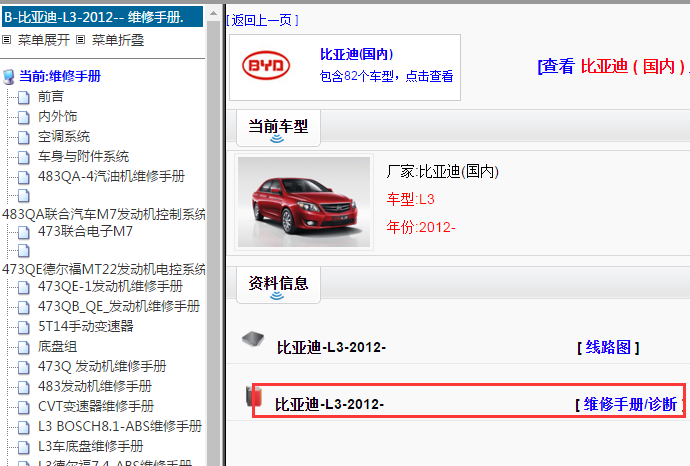This screenshot has height=466, width=690.
Task: Click the page icon next to 前言
Action: click(x=24, y=97)
